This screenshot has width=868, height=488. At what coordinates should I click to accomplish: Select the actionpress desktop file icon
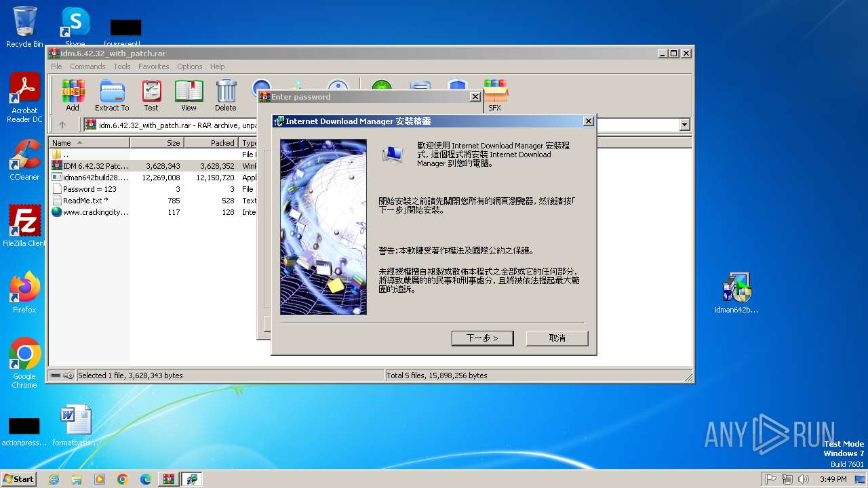click(x=24, y=431)
